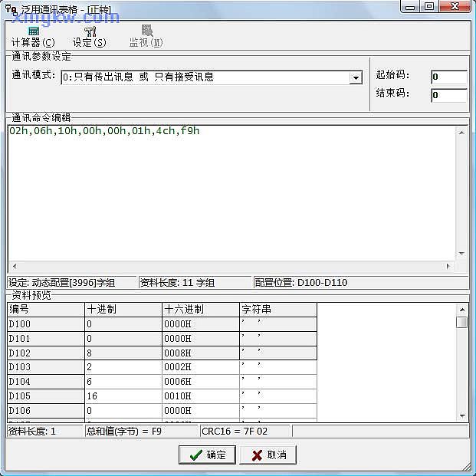Select the D100 row in data preview
The height and width of the screenshot is (476, 476).
tap(45, 324)
